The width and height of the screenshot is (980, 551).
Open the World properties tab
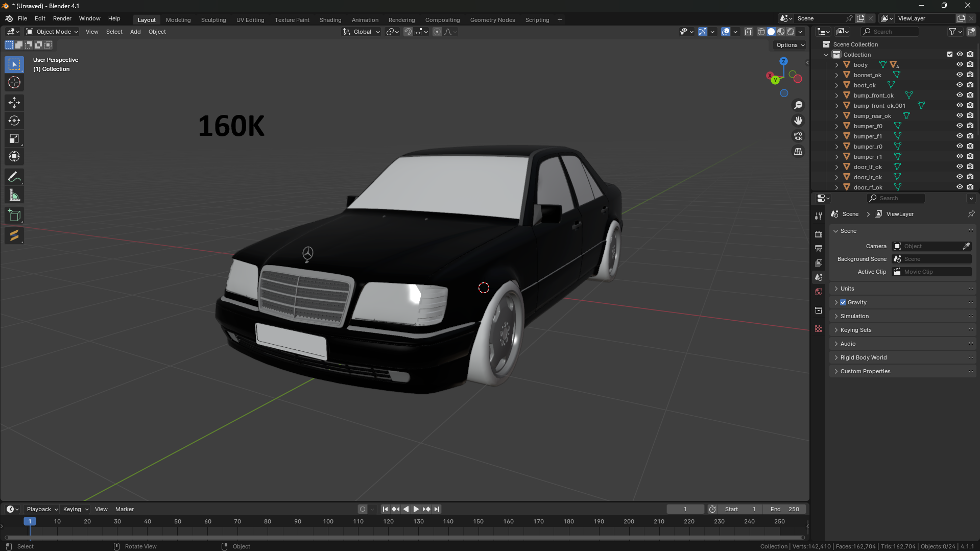coord(819,292)
